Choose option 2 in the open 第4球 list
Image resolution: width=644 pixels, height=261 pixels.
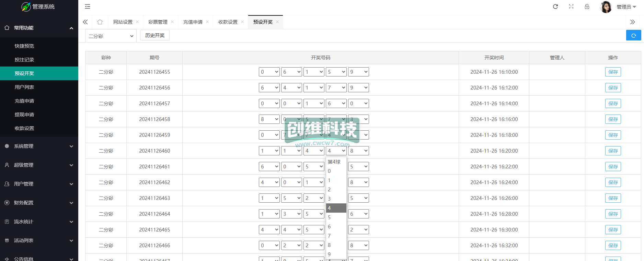(x=336, y=190)
